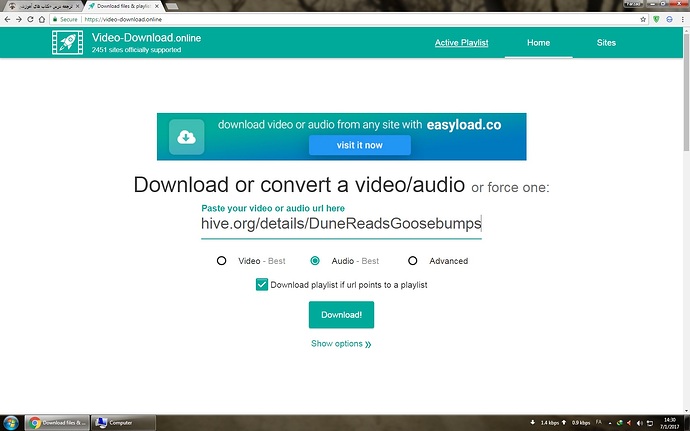Open the Windows Start orb
Viewport: 690px width, 431px height.
coord(11,423)
